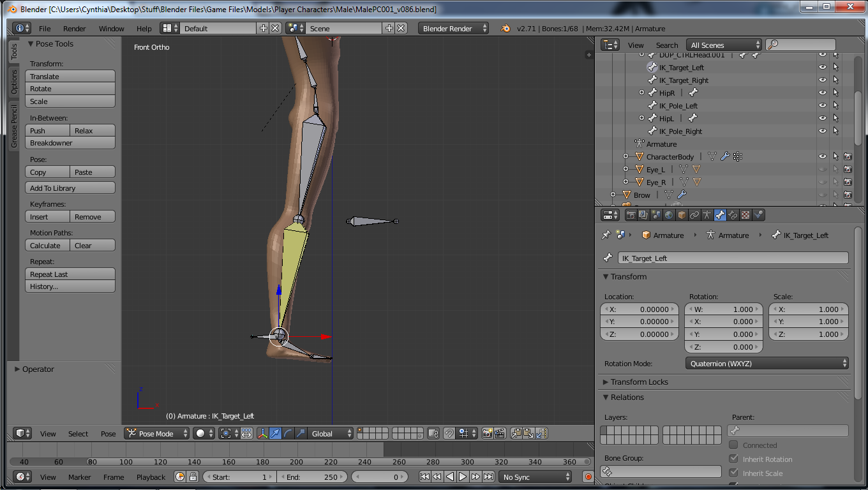Expand the Transform Locks panel
This screenshot has width=868, height=490.
639,382
